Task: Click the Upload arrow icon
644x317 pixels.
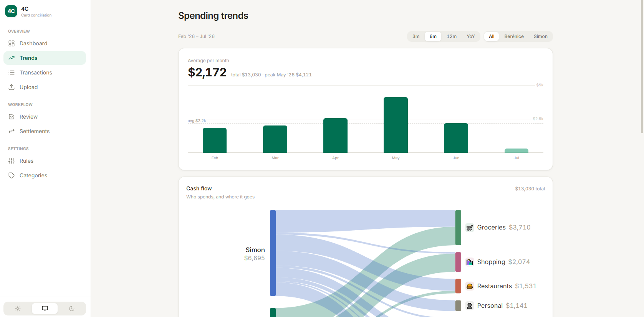Action: click(x=12, y=87)
